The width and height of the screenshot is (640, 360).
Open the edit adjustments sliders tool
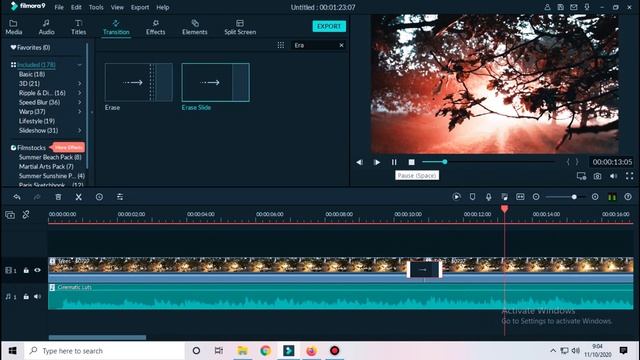pyautogui.click(x=120, y=197)
